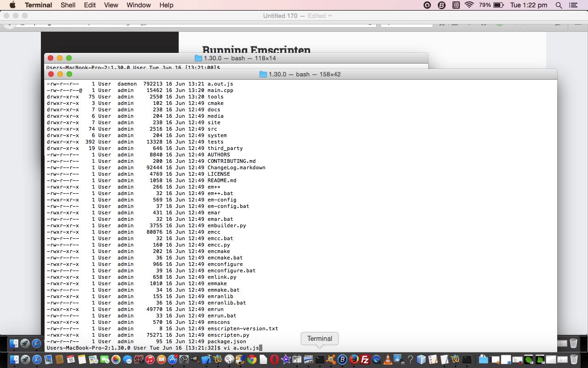Viewport: 588px width, 368px height.
Task: Open the Window menu
Action: (138, 5)
